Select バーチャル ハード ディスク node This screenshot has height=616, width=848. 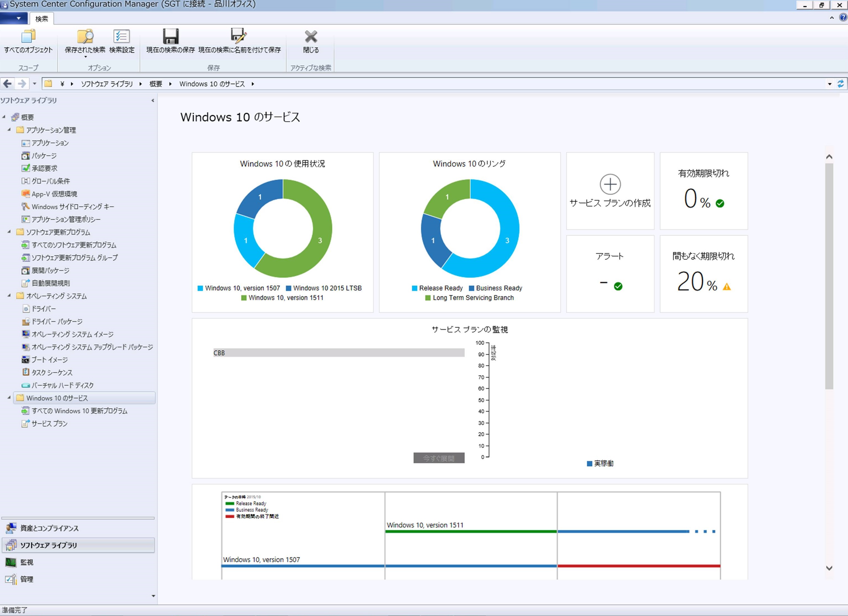click(58, 385)
